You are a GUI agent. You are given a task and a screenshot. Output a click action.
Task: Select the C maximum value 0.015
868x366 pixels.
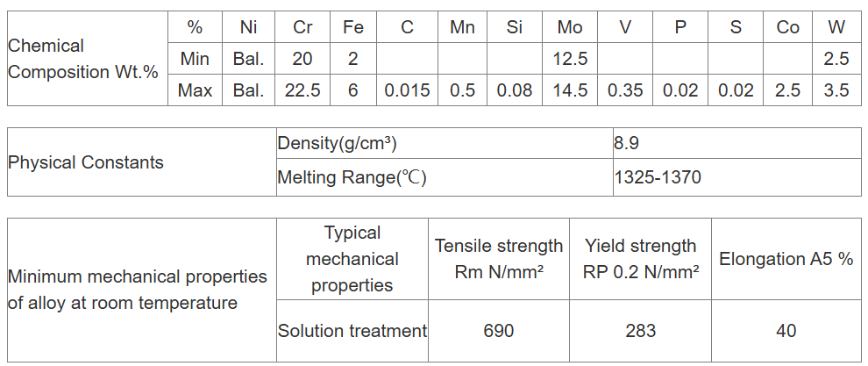(x=407, y=90)
